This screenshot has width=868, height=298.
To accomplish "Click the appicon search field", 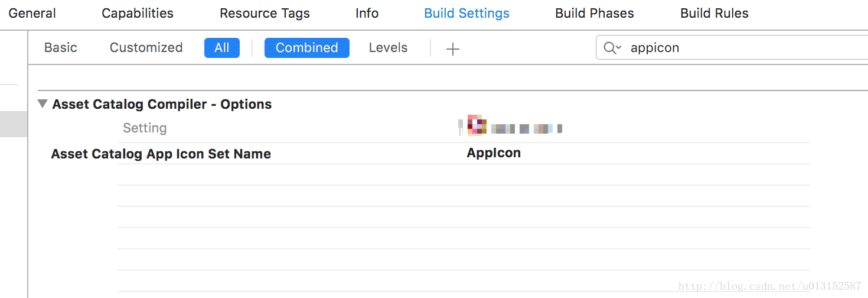I will pos(732,48).
